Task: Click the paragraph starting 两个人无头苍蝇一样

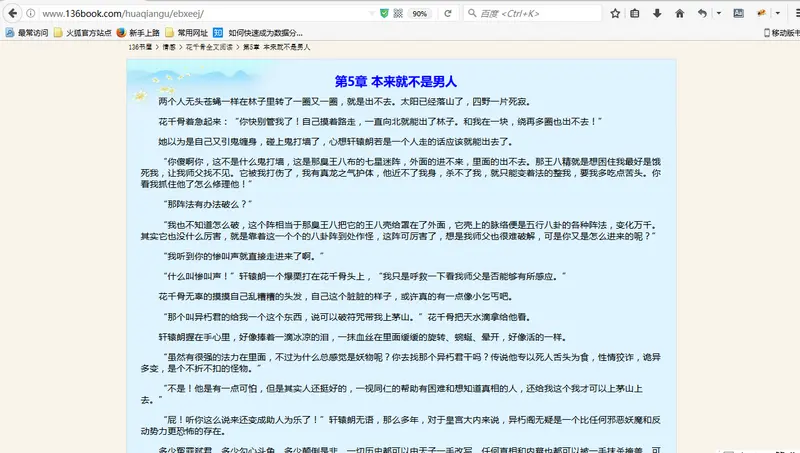Action: click(344, 102)
